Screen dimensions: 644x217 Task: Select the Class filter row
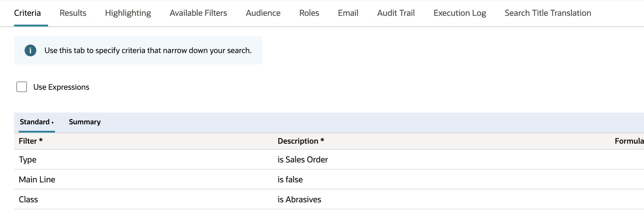[x=329, y=199]
